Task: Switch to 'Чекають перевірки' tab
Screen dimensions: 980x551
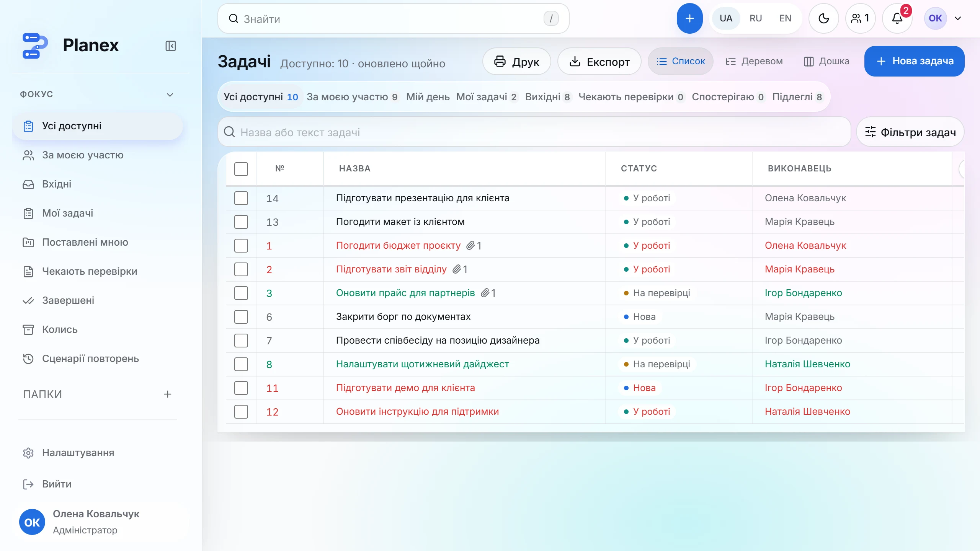Action: pyautogui.click(x=631, y=97)
